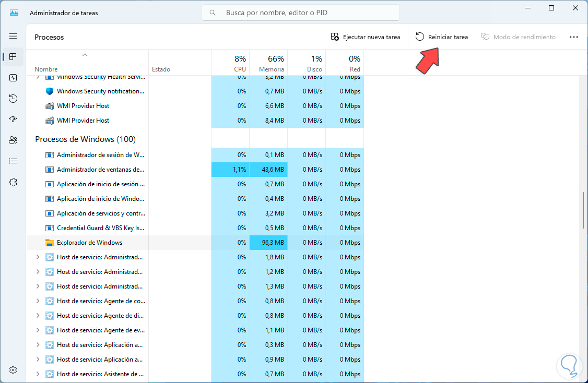Click Modo de rendimiento button
588x383 pixels.
518,37
